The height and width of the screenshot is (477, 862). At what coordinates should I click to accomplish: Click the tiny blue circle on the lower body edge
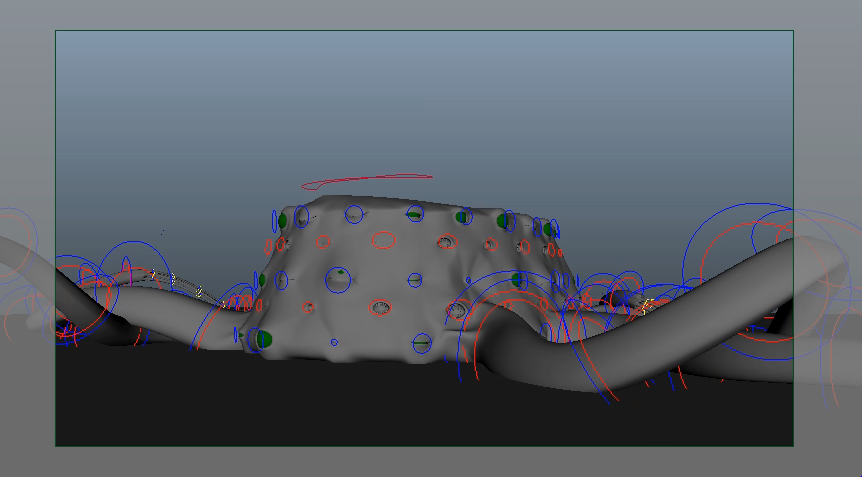(334, 343)
